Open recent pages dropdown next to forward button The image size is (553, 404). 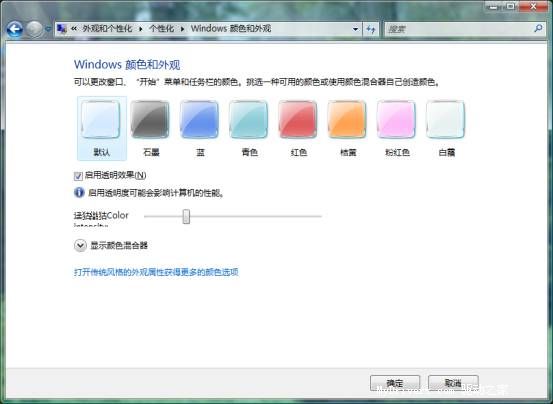click(48, 29)
